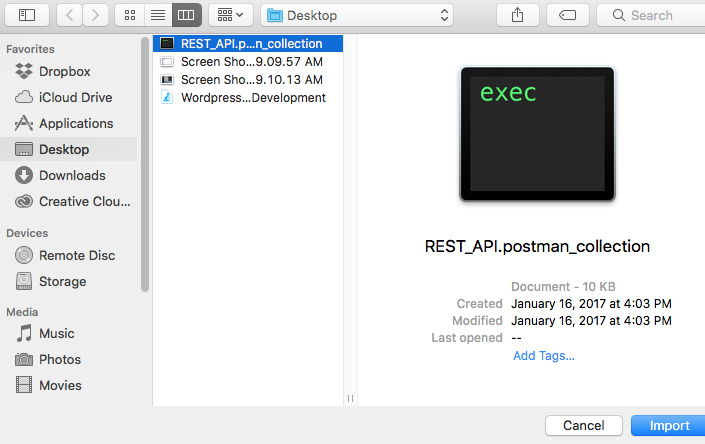Image resolution: width=705 pixels, height=444 pixels.
Task: Click the Dropbox sidebar icon
Action: pos(24,71)
